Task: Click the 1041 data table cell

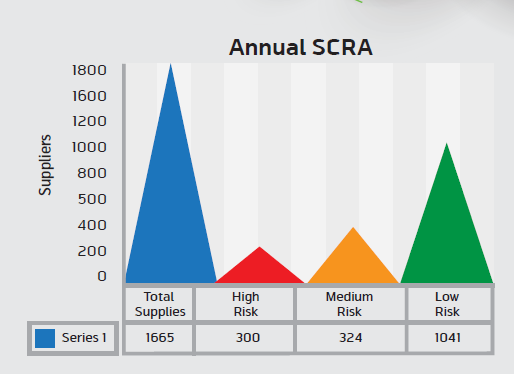Action: tap(449, 338)
